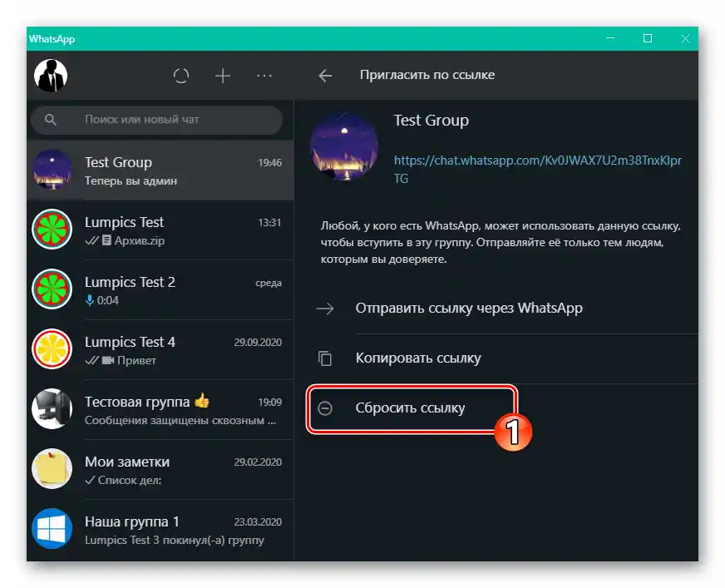Image resolution: width=725 pixels, height=588 pixels.
Task: Open your profile avatar
Action: pos(51,76)
